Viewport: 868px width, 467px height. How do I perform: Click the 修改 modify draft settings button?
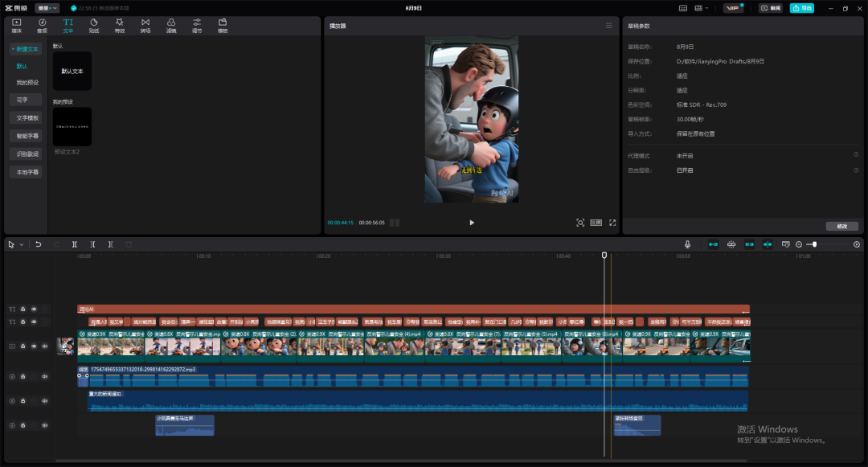[842, 227]
